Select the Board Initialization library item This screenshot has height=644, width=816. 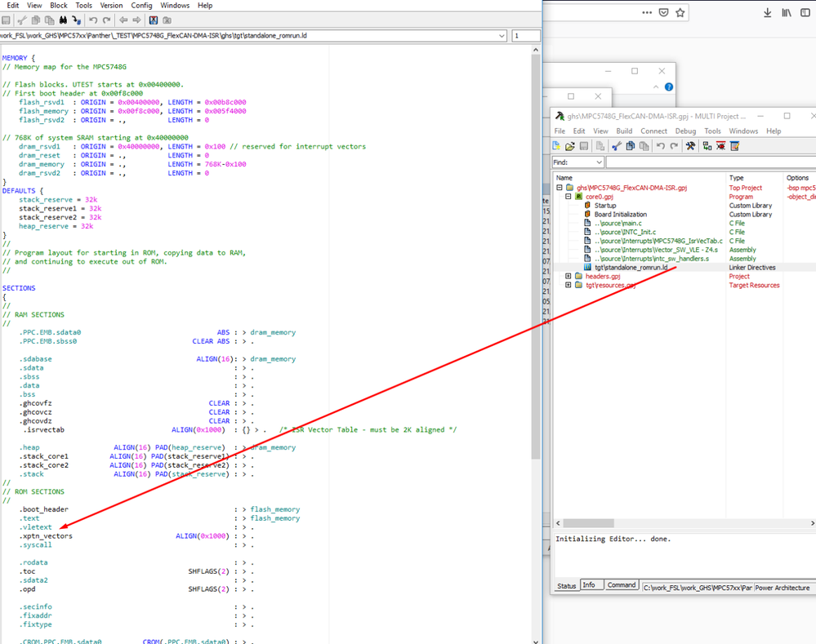[620, 215]
